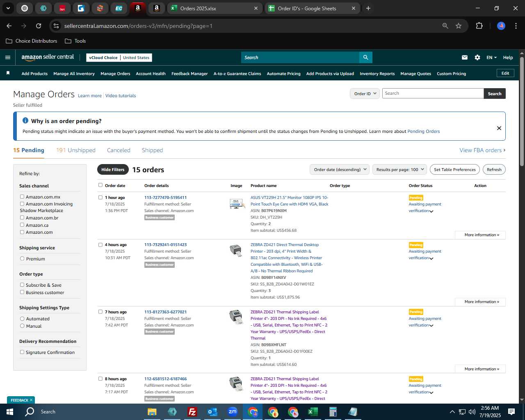Viewport: 525px width, 420px height.
Task: Open a new browser tab
Action: (x=368, y=8)
